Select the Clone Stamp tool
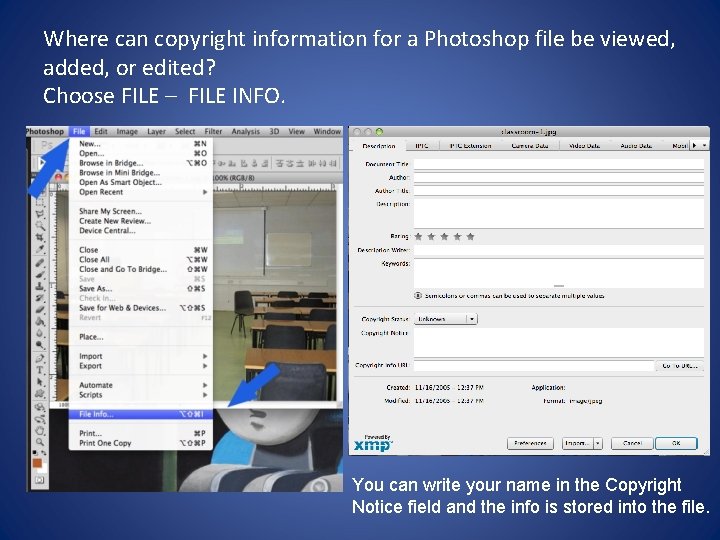 click(40, 286)
